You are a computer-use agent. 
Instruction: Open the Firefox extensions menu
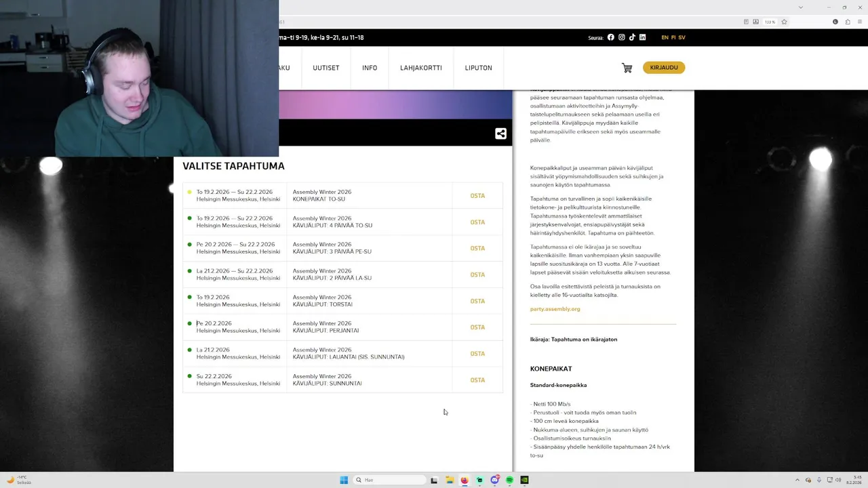point(846,22)
